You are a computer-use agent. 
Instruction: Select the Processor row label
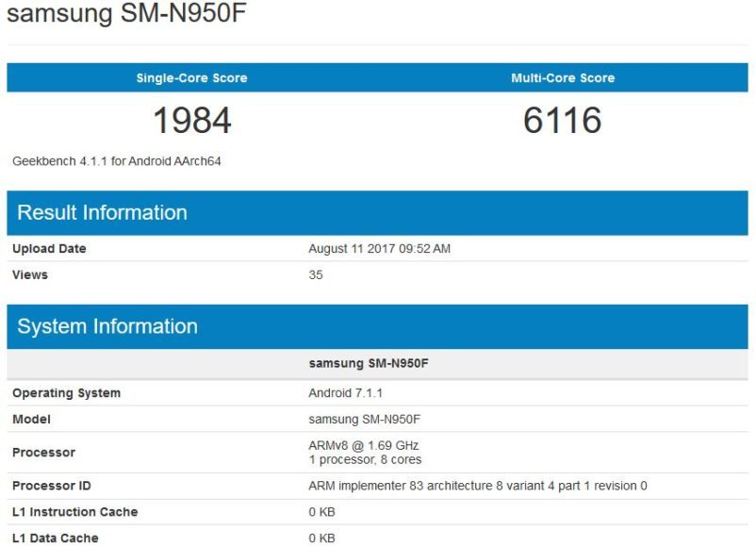44,453
